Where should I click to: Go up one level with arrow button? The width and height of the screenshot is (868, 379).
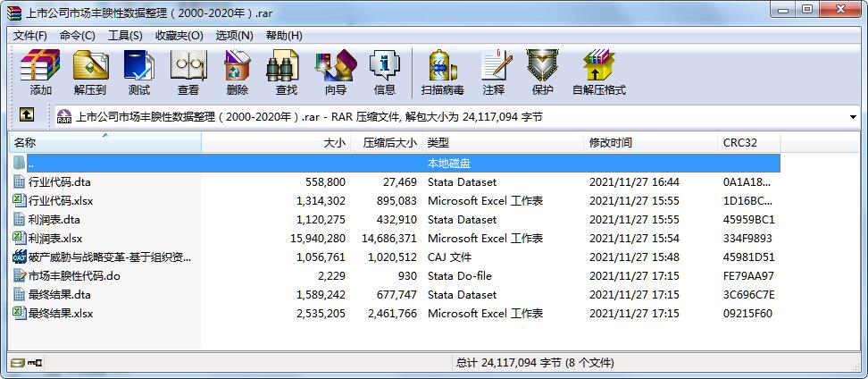[x=27, y=114]
